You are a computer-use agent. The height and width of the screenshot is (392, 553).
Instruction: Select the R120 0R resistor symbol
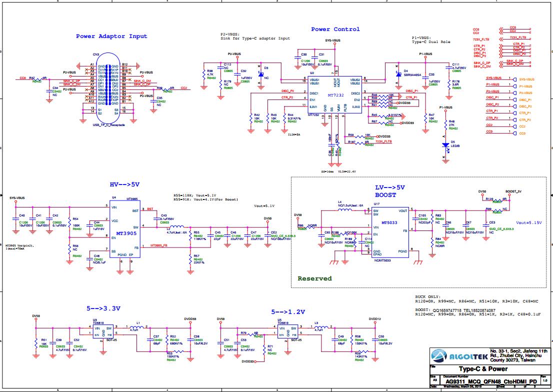point(497,201)
